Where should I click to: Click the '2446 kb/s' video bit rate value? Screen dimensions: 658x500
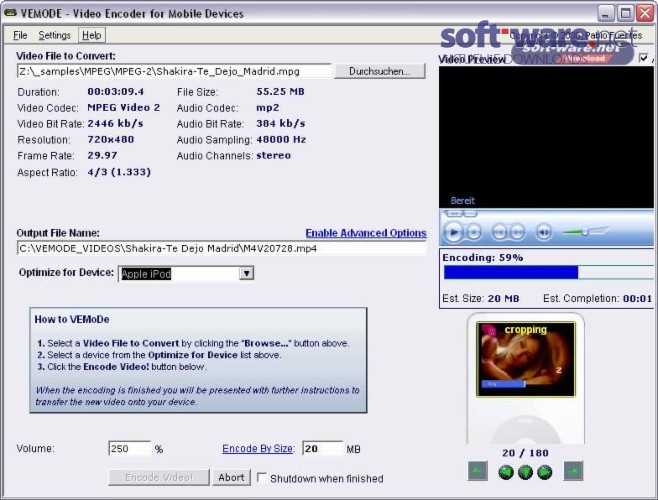(x=115, y=123)
